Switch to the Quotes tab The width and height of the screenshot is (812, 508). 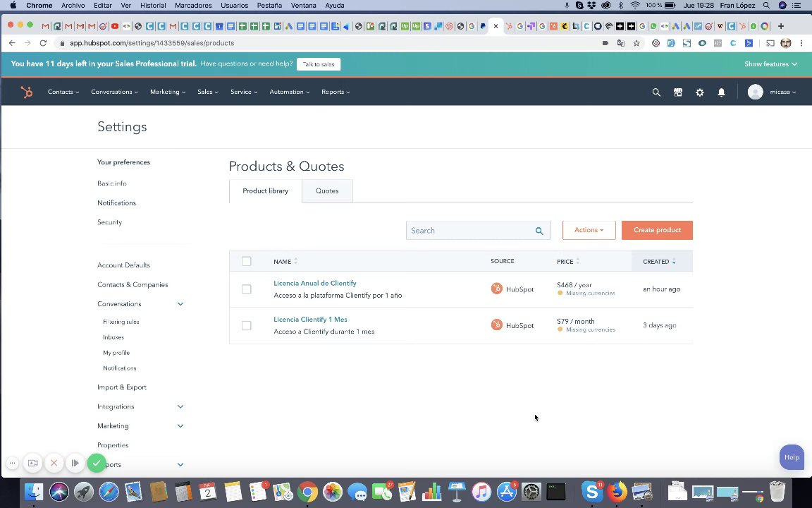327,190
